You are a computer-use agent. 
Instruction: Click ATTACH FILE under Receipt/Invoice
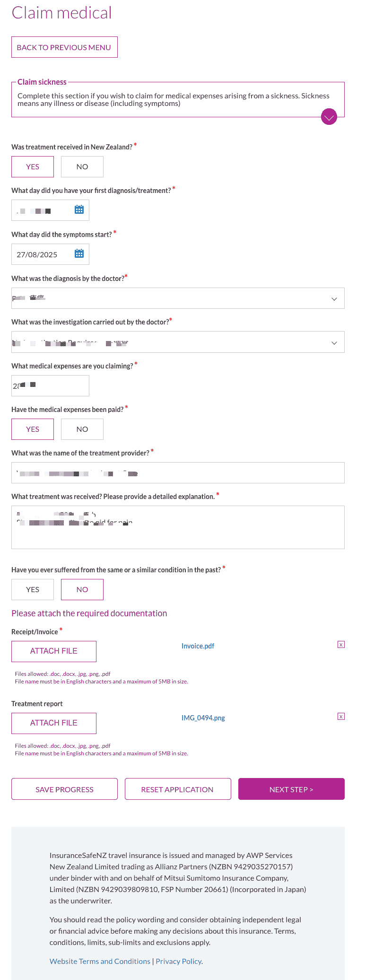[53, 651]
